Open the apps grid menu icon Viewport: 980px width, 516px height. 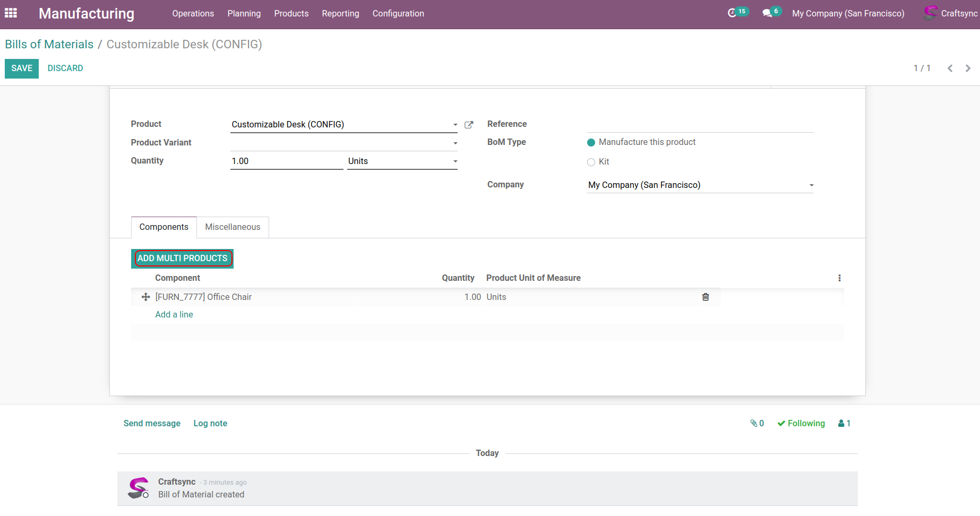[11, 13]
